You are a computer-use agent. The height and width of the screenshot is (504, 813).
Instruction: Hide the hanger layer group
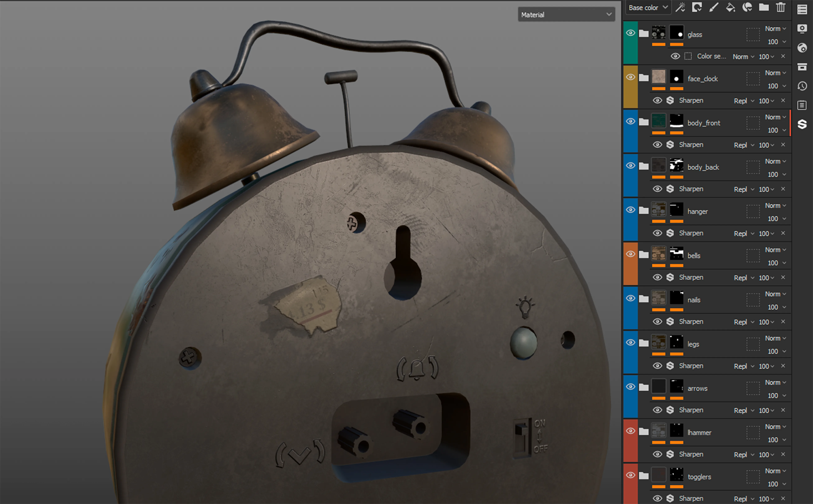pos(630,210)
